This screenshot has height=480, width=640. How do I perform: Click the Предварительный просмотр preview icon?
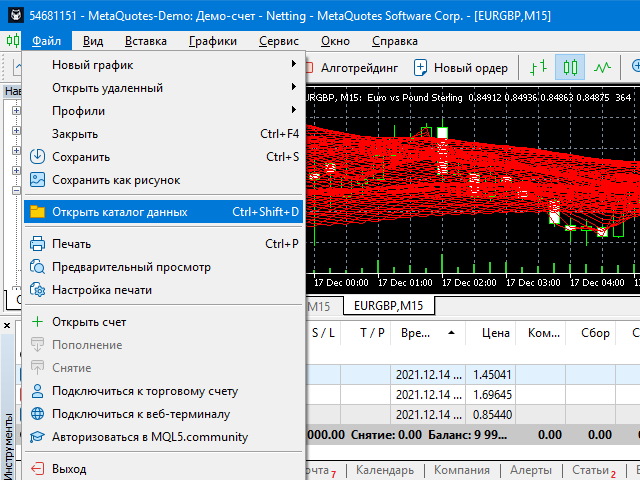click(37, 267)
